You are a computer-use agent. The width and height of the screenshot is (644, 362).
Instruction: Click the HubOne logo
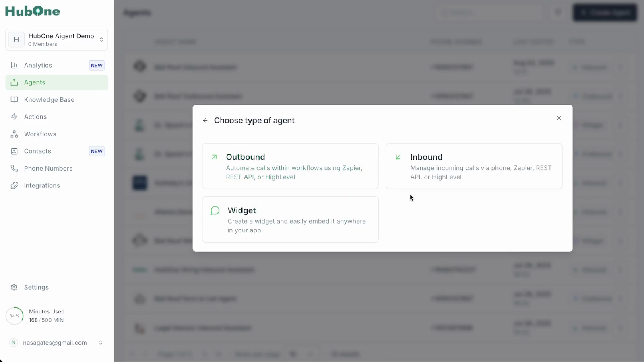[33, 11]
